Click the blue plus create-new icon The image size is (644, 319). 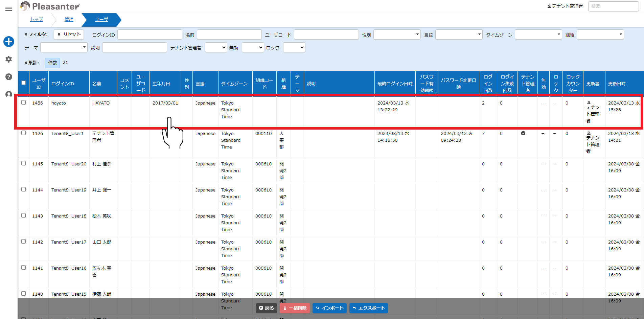pos(9,42)
